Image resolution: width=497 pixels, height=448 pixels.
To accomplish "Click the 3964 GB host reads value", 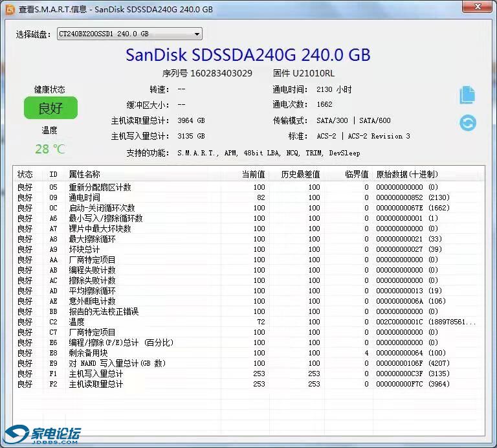I will pos(191,120).
